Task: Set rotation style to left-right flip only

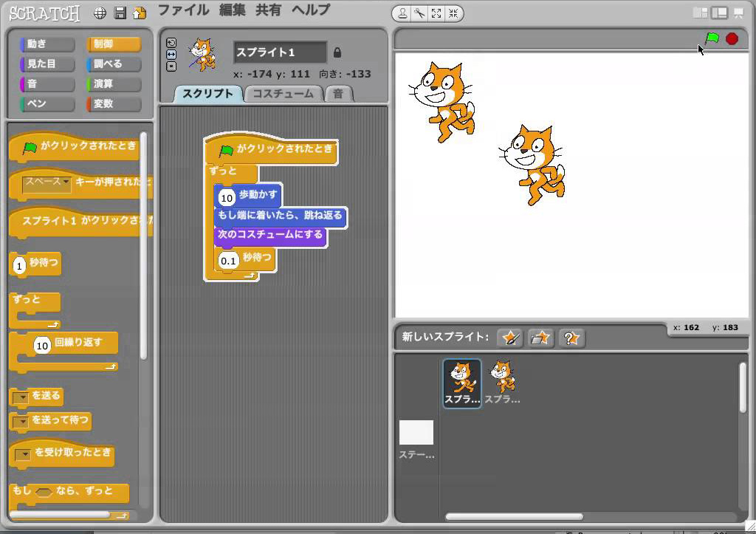Action: tap(171, 55)
